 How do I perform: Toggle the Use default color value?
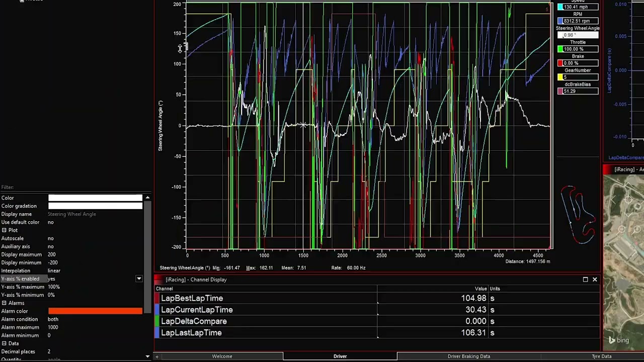coord(50,222)
